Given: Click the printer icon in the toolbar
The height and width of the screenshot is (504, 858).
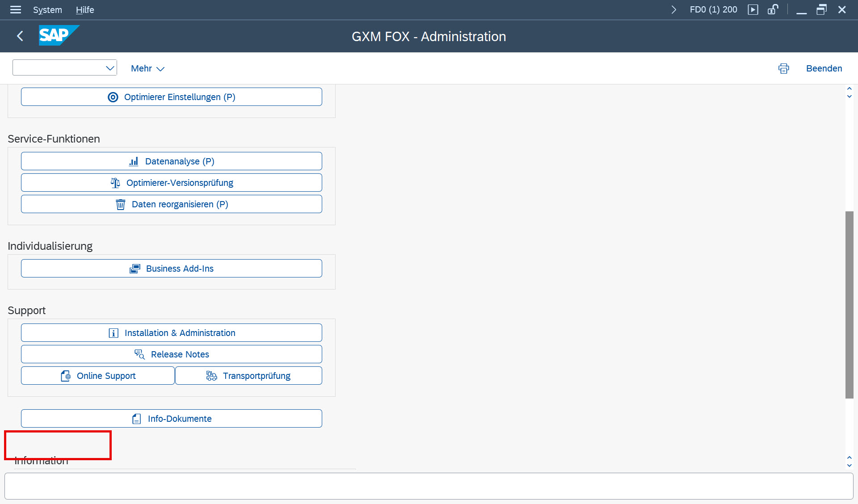Looking at the screenshot, I should (783, 68).
